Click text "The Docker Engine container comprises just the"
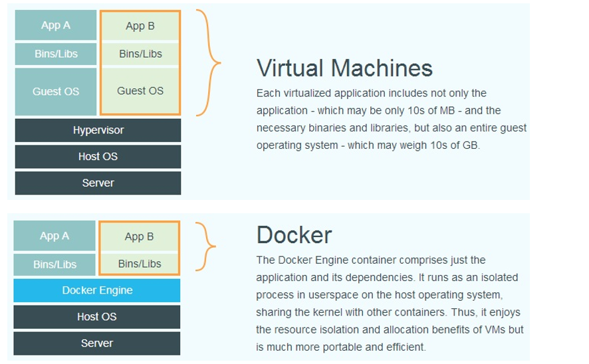 (371, 260)
